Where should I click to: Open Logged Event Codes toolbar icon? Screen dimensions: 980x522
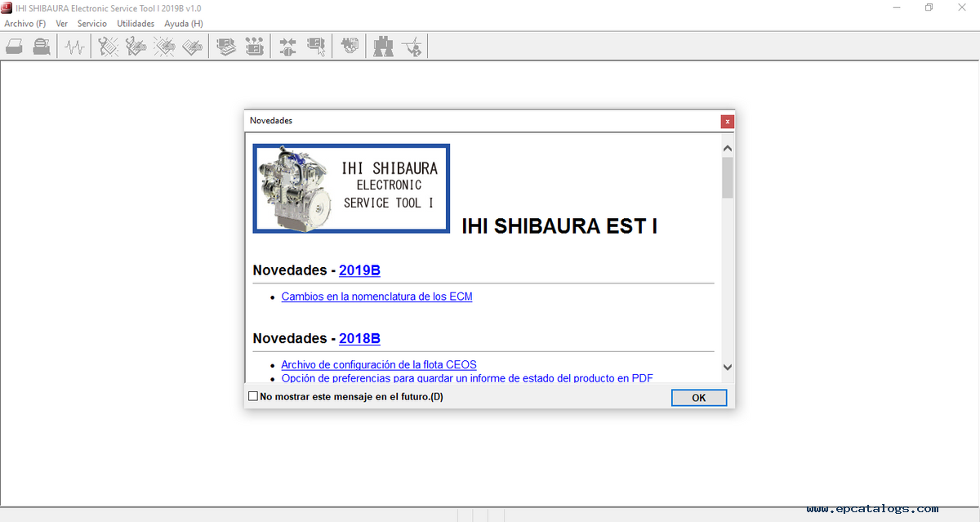click(x=192, y=47)
